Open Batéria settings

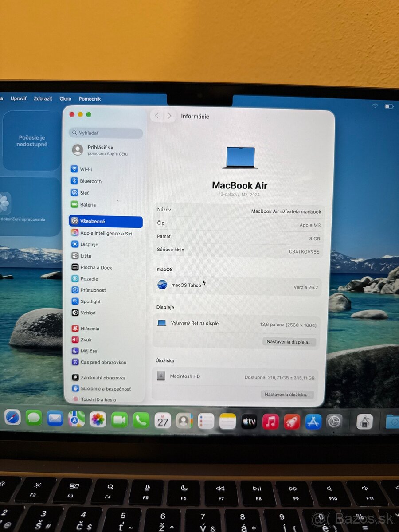[x=87, y=204]
